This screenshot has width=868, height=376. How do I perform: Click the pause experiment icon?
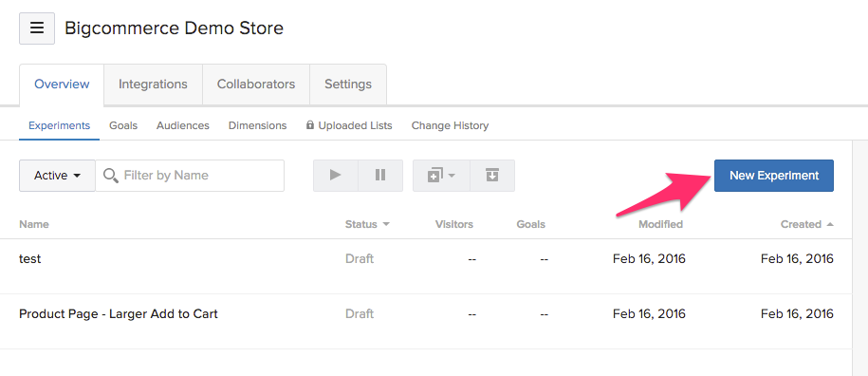coord(380,176)
